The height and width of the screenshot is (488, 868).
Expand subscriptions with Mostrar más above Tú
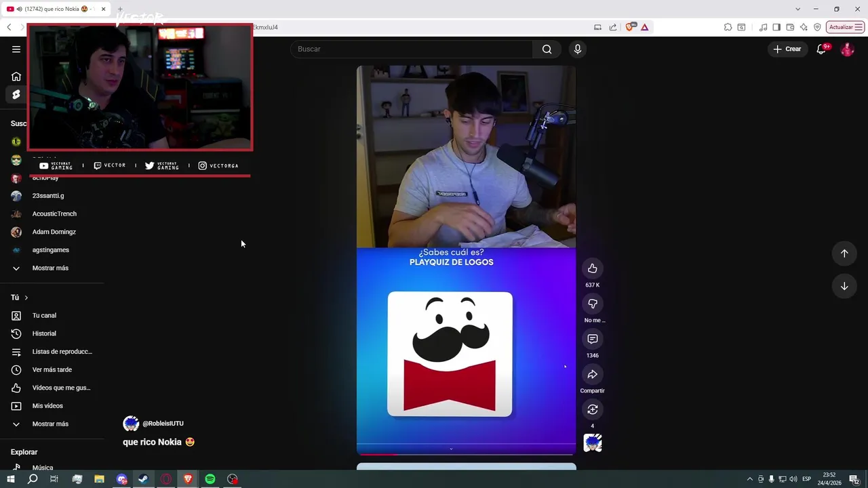pyautogui.click(x=50, y=268)
